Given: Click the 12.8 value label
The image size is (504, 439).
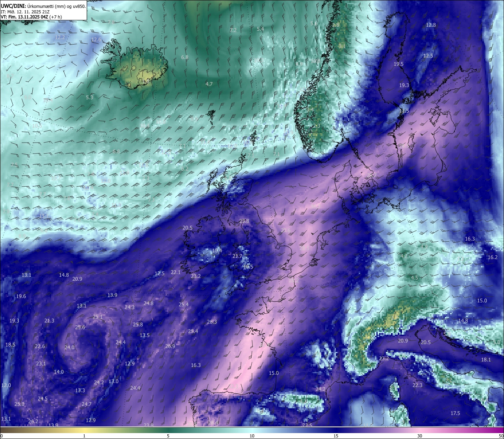Looking at the screenshot, I should (x=431, y=25).
